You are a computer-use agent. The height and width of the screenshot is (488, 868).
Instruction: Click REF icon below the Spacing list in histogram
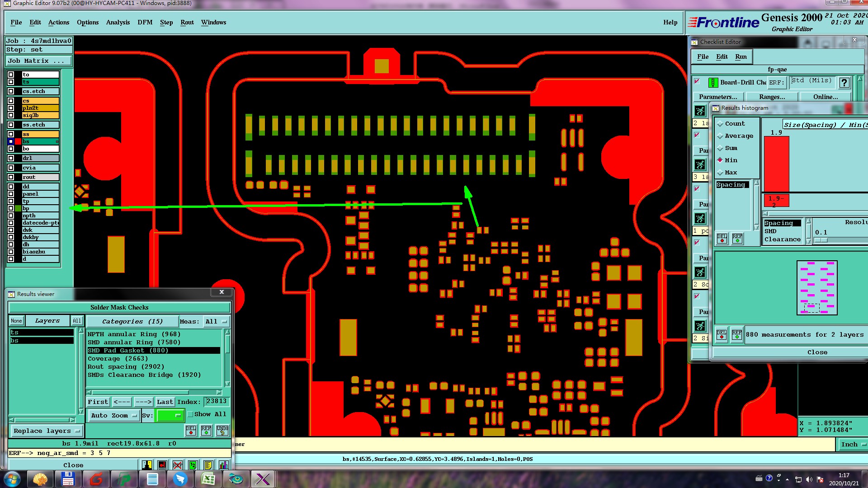click(x=737, y=238)
